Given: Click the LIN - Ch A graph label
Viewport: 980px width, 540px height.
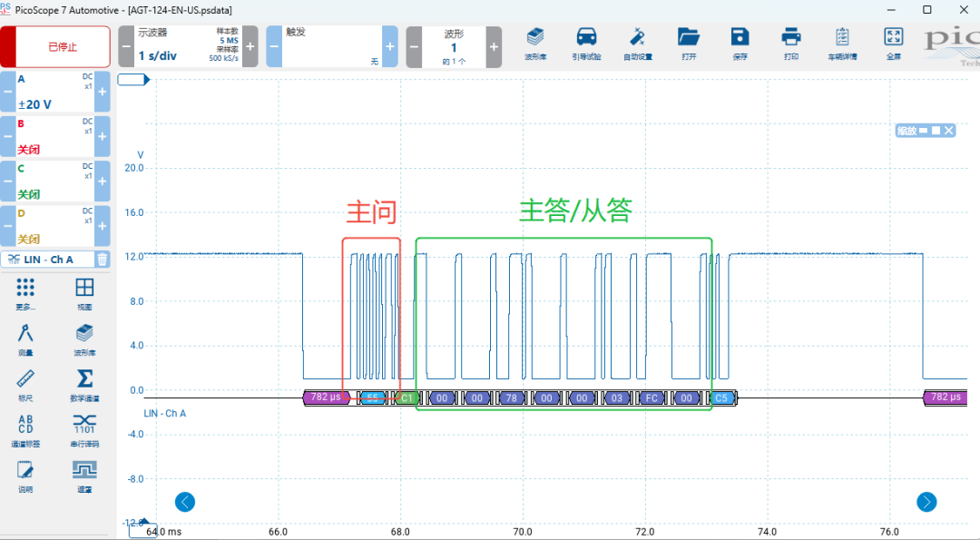Looking at the screenshot, I should (165, 413).
